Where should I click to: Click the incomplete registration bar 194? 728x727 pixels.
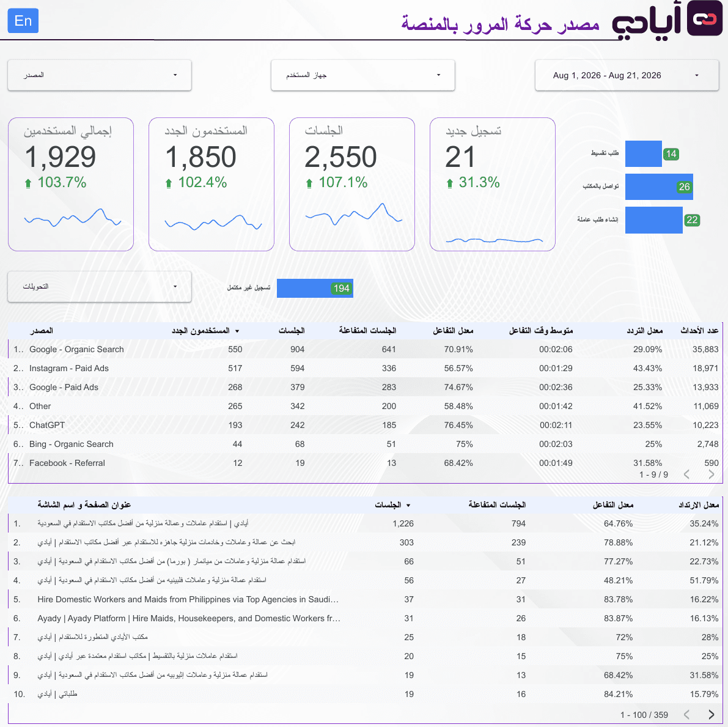pos(315,288)
